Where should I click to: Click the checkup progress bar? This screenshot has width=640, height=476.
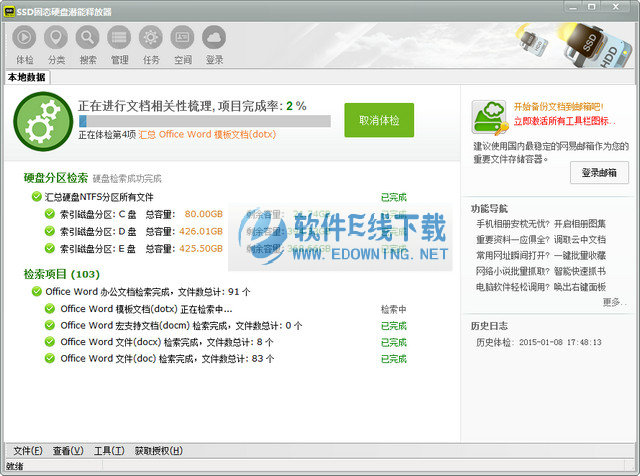204,121
